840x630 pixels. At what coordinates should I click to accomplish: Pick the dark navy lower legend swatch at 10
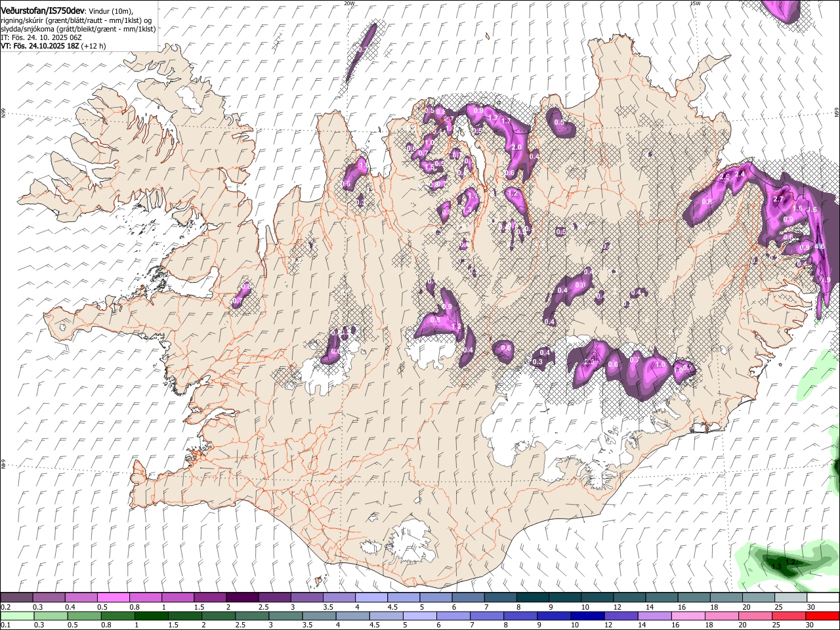click(x=588, y=616)
